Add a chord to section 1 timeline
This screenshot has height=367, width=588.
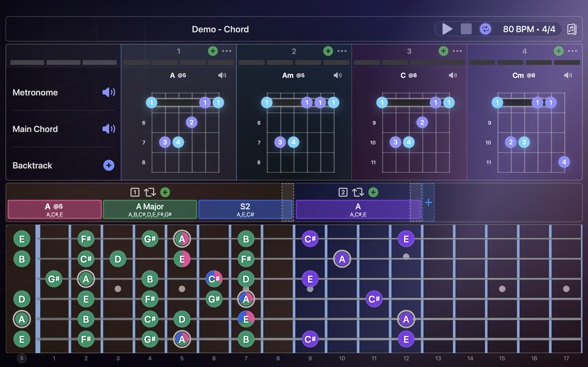[x=165, y=192]
